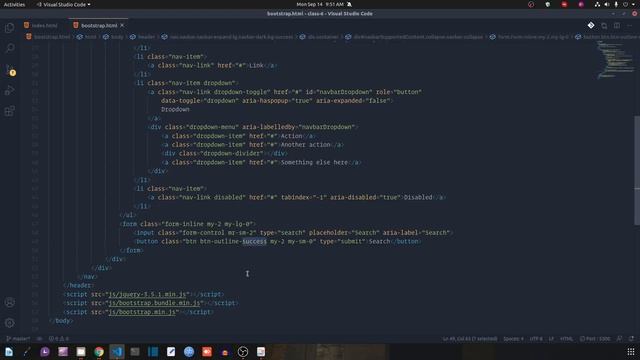Click the div.container breadcrumb item

[319, 37]
